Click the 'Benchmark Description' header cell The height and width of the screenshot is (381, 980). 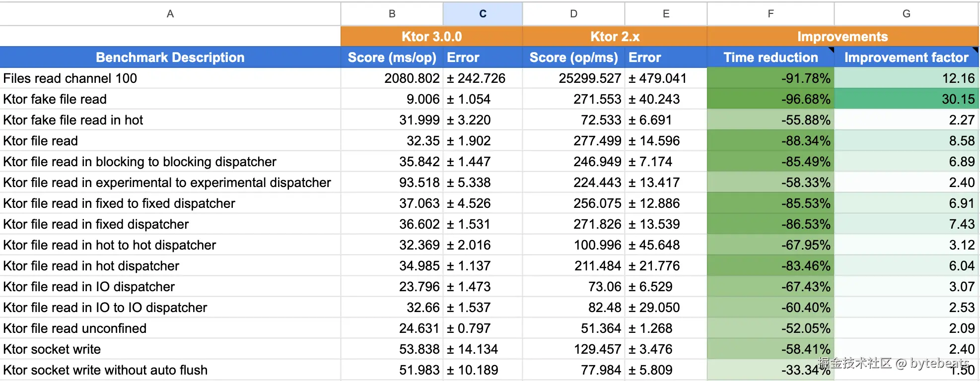170,58
